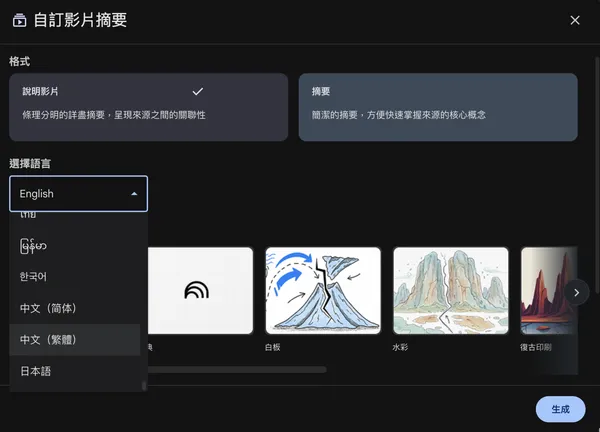
Task: Click the checkmark on the 說明影片 card
Action: point(198,91)
